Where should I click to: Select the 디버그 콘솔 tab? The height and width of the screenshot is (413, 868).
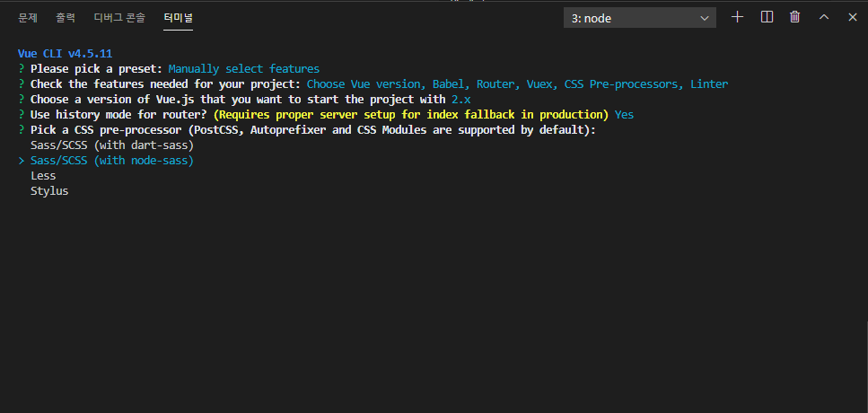pyautogui.click(x=119, y=18)
